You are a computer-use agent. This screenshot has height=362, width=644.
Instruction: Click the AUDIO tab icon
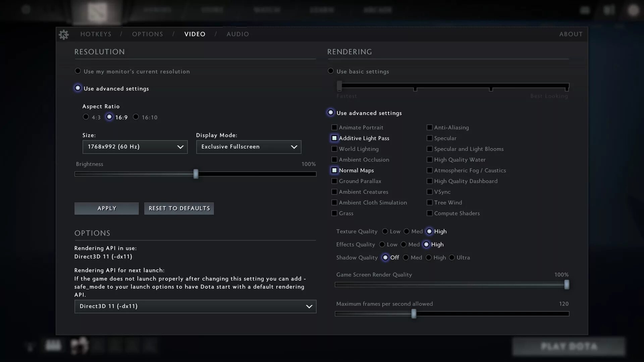pyautogui.click(x=237, y=34)
